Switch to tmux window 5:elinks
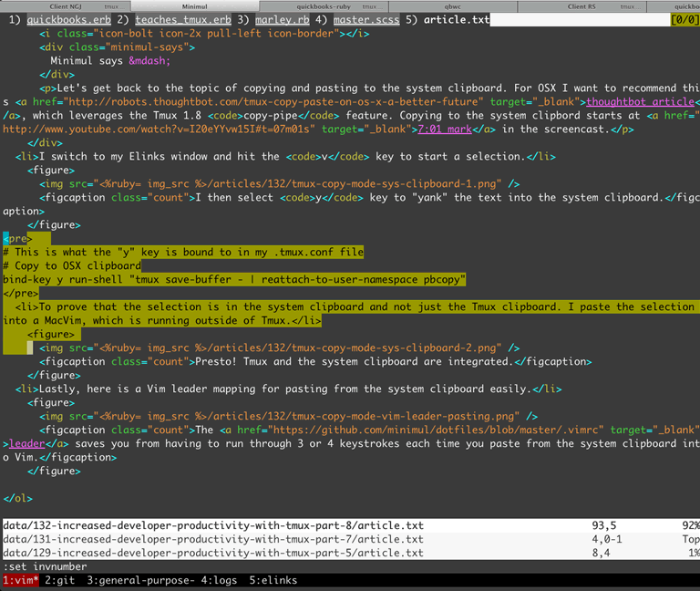Viewport: 700px width, 591px height. [273, 580]
